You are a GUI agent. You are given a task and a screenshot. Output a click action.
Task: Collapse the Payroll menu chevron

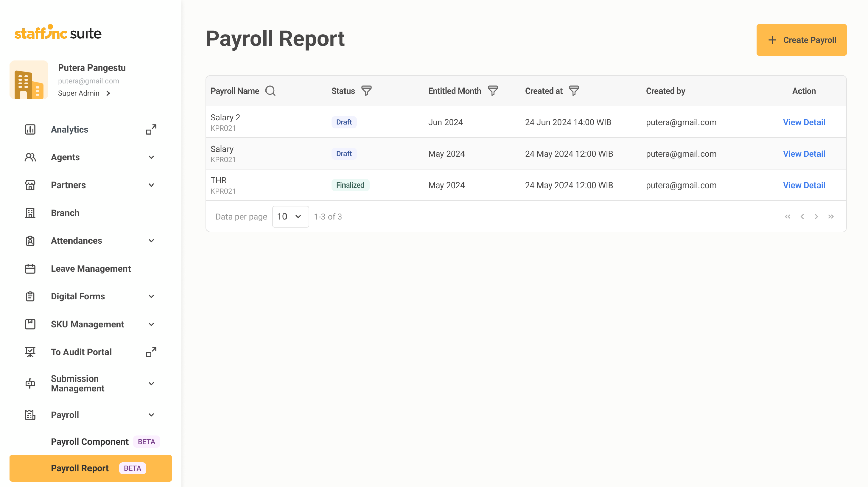151,415
